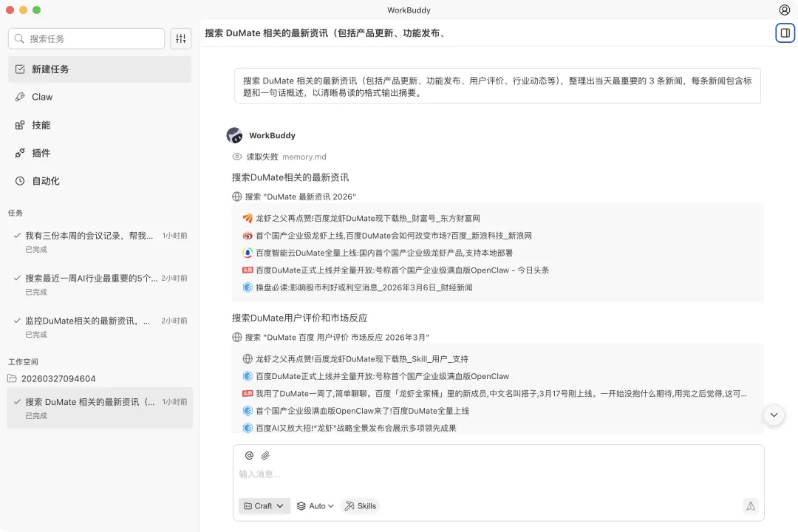This screenshot has height=532, width=798.
Task: Click the Claw sidebar icon
Action: [x=20, y=97]
